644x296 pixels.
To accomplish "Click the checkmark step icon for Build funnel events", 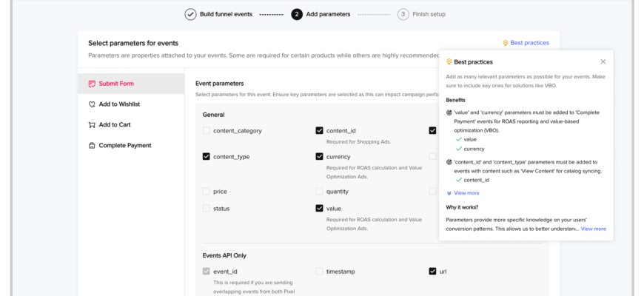I will pyautogui.click(x=191, y=14).
